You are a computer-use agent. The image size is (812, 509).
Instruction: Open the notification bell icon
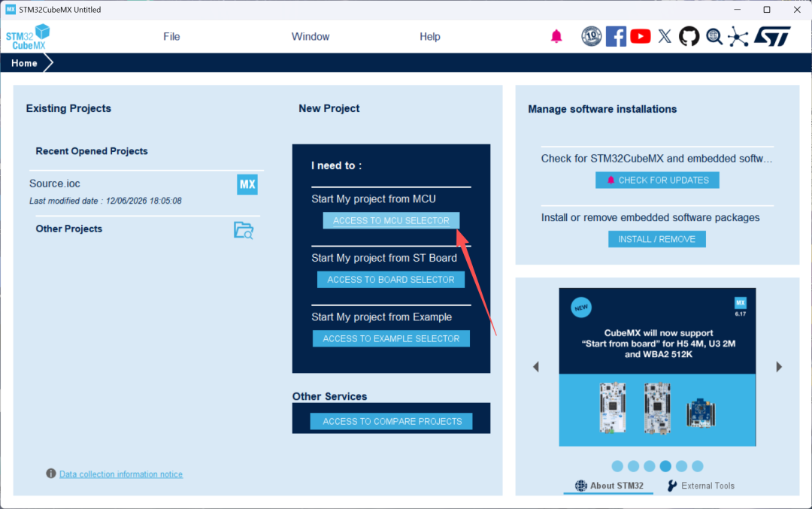coord(556,36)
